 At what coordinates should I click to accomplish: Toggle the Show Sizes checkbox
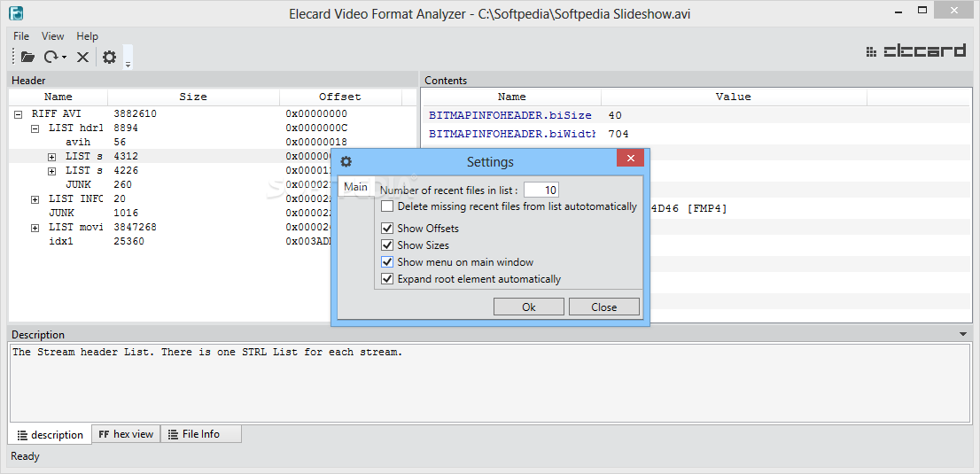click(x=387, y=245)
